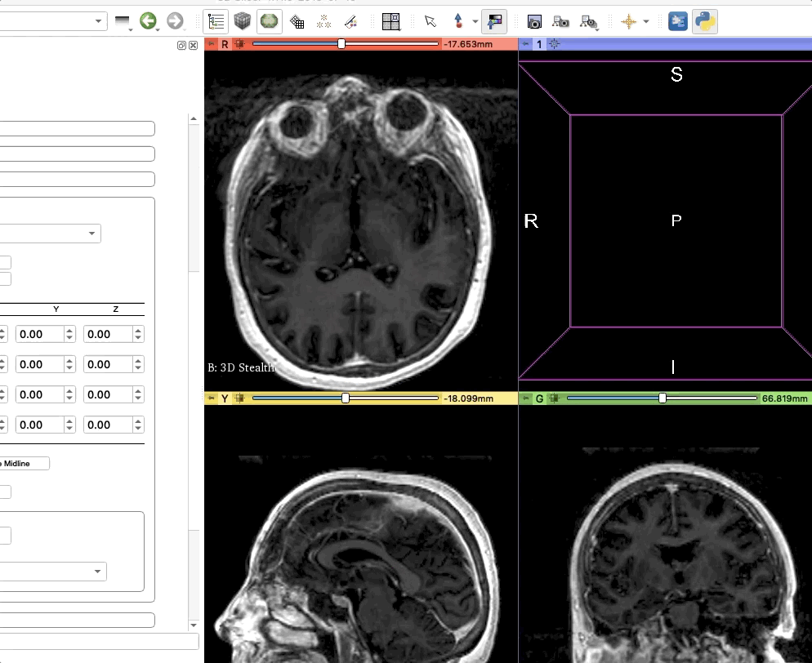Expand the crosshair options arrow
812x663 pixels.
pos(646,22)
